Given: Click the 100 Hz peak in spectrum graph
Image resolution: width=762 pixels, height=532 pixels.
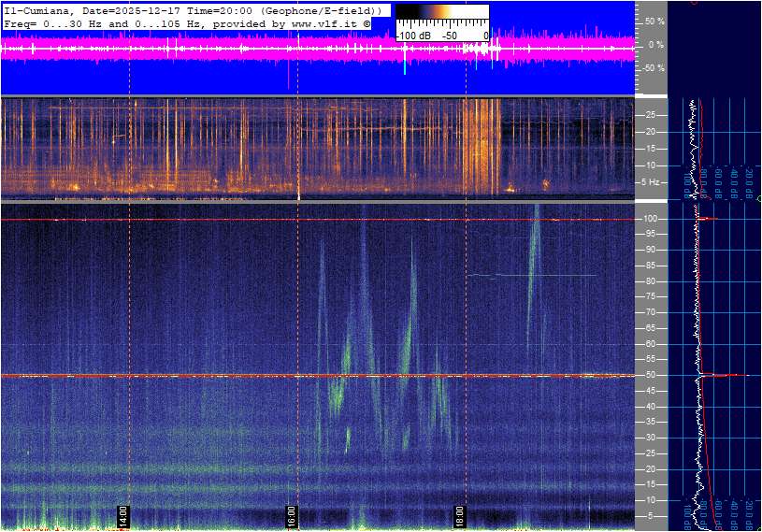Looking at the screenshot, I should tap(707, 219).
